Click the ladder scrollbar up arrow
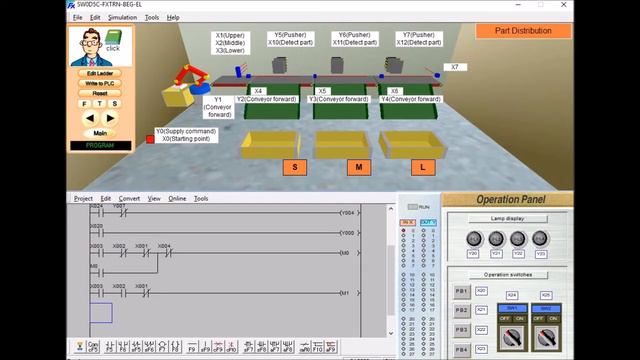The width and height of the screenshot is (640, 360). (x=391, y=209)
